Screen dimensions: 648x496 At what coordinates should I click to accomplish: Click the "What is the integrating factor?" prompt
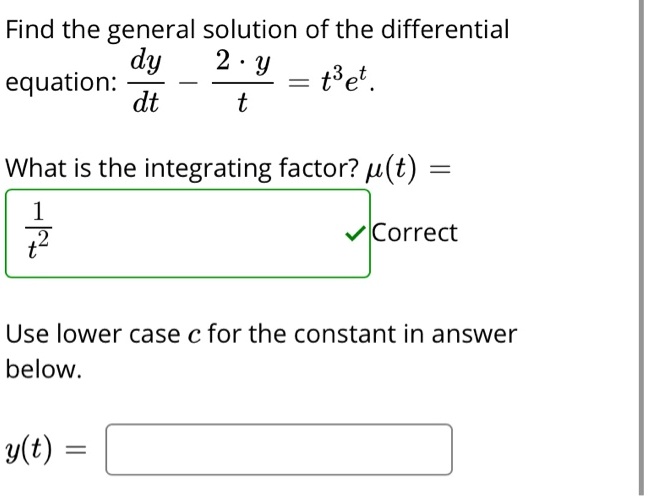182,169
